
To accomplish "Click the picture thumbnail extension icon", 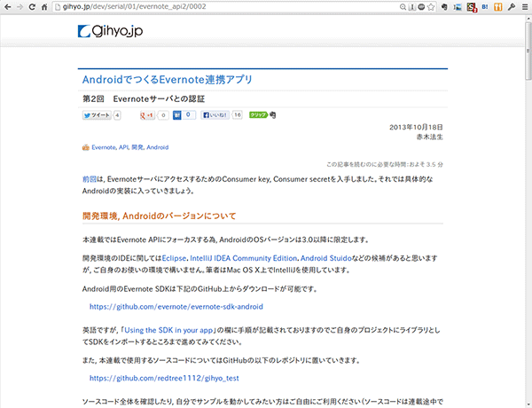I will (458, 7).
